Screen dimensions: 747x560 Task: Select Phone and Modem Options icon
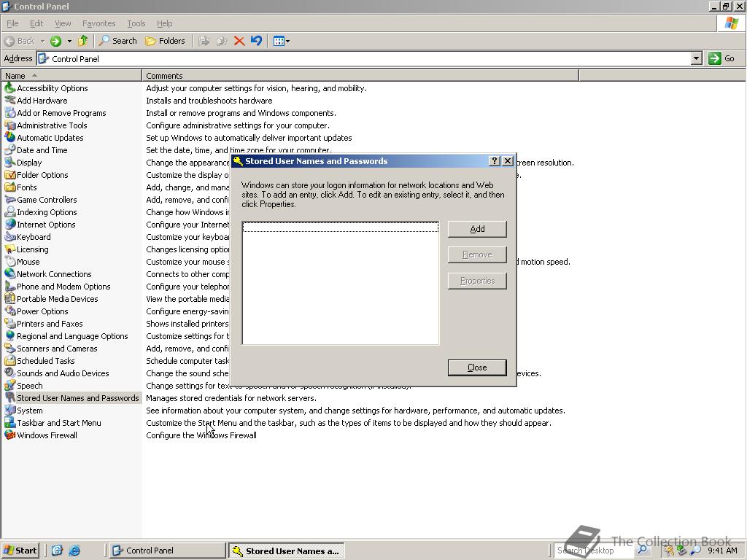[x=10, y=286]
